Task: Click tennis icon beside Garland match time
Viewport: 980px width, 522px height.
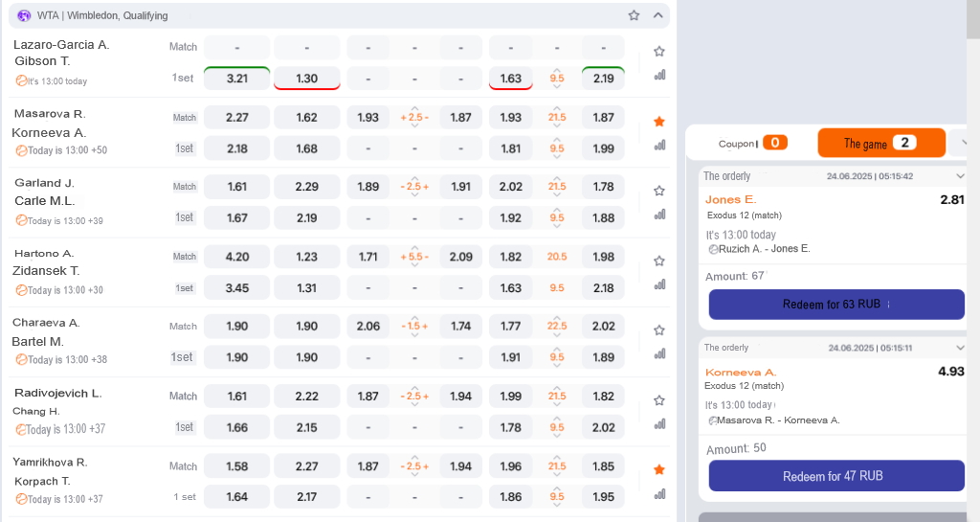Action: (x=21, y=220)
